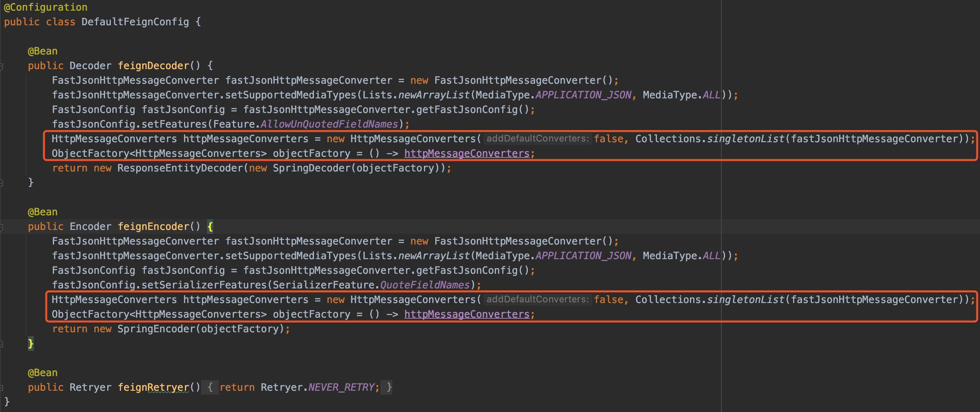
Task: Click the Decoder return type
Action: pos(91,65)
